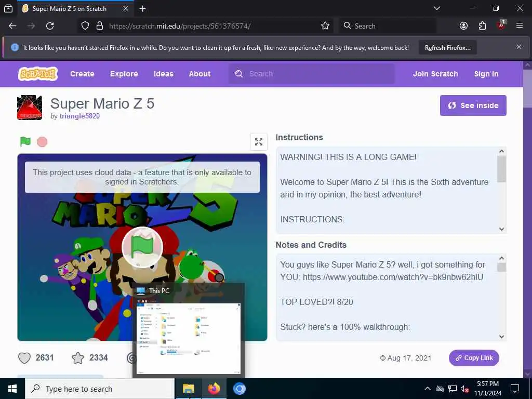532x399 pixels.
Task: Click the taskbar search box
Action: click(100, 389)
